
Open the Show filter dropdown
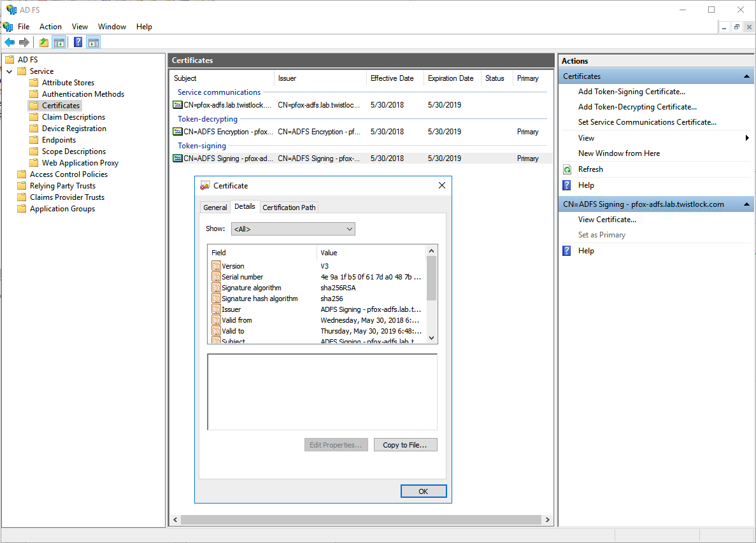(x=293, y=229)
